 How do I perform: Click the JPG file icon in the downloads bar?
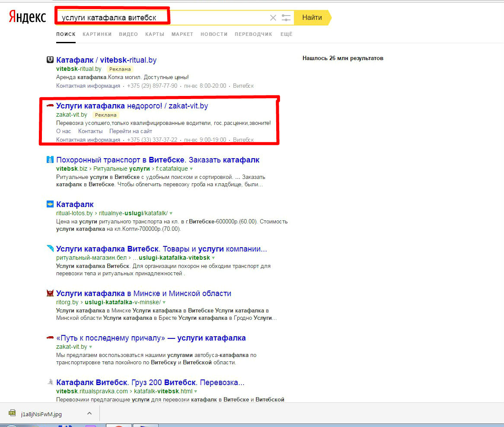coord(12,413)
